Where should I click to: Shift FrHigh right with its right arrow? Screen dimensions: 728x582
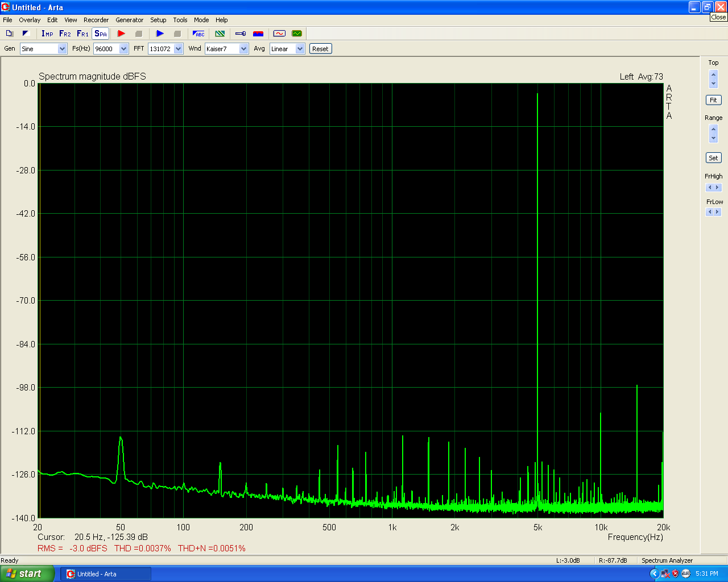(x=717, y=188)
